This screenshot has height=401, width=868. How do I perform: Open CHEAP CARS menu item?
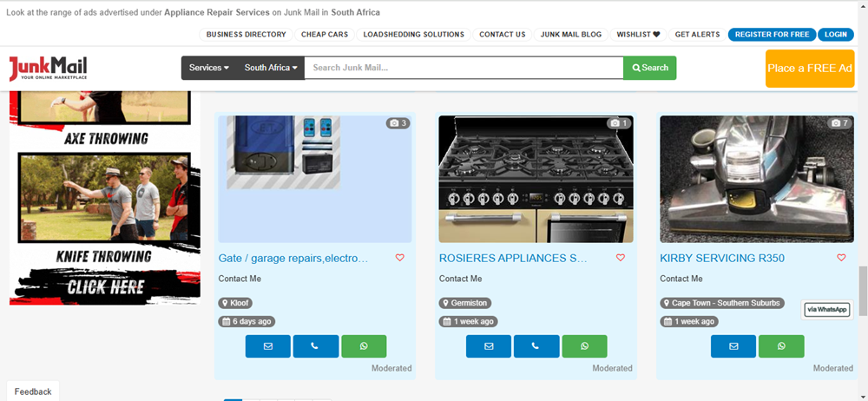pyautogui.click(x=325, y=35)
